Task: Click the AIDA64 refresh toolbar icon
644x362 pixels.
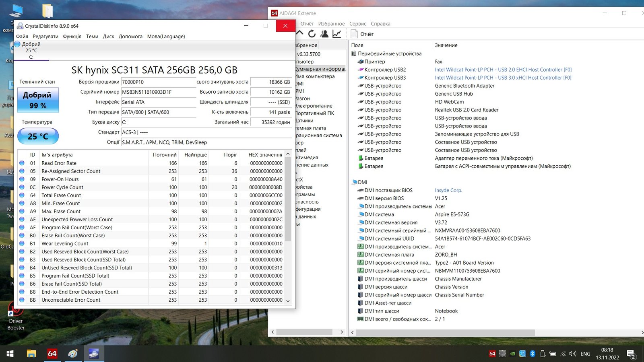Action: coord(312,34)
